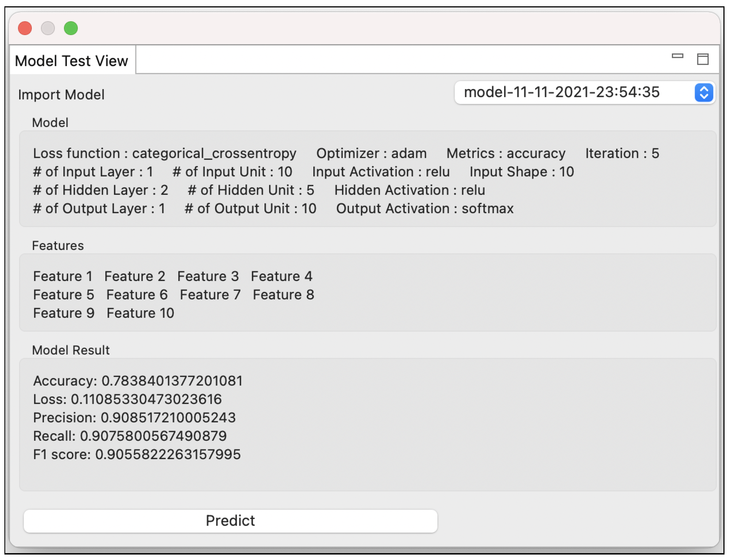Maximize the Model Test View panel
This screenshot has height=560, width=730.
pos(703,59)
